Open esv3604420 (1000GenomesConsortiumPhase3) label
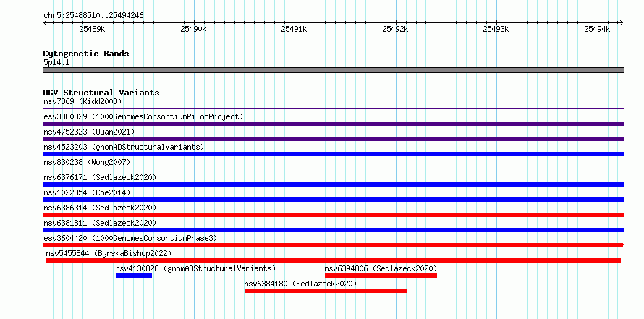Screen dimensions: 644x319 point(130,238)
